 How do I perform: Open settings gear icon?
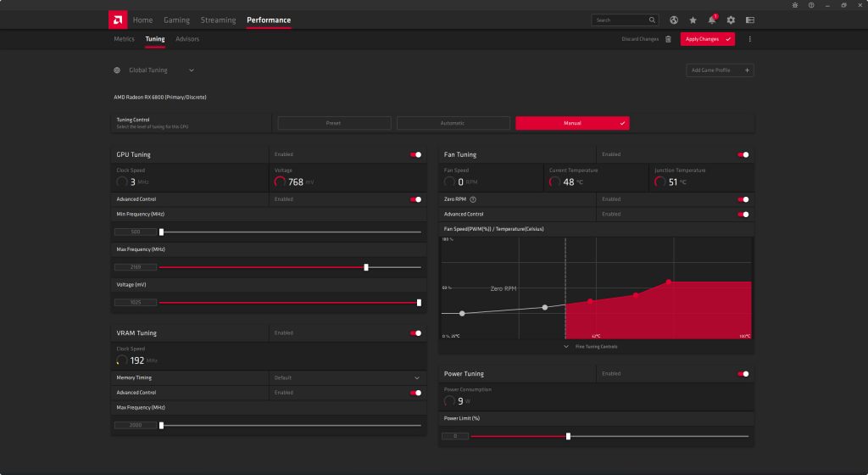[x=731, y=20]
